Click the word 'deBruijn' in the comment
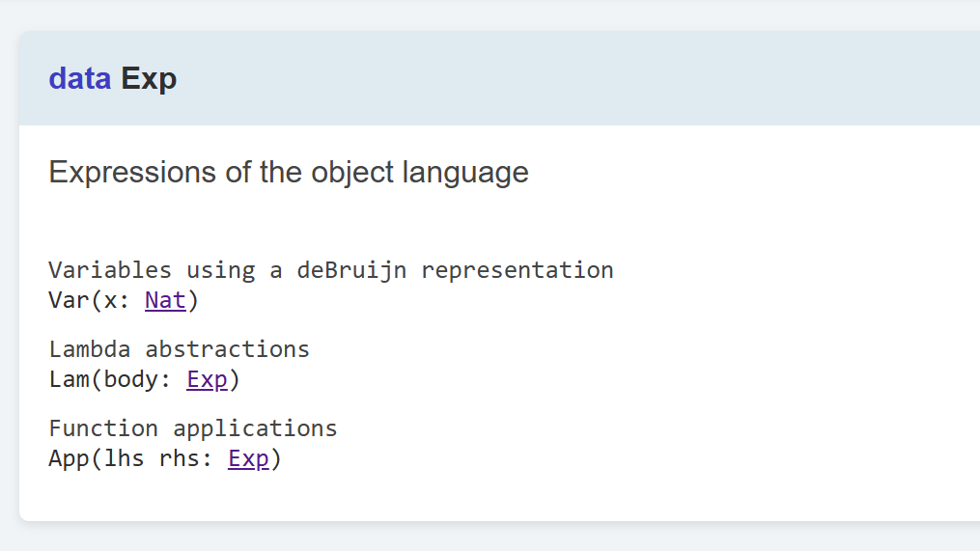Viewport: 980px width, 551px height. click(x=351, y=269)
